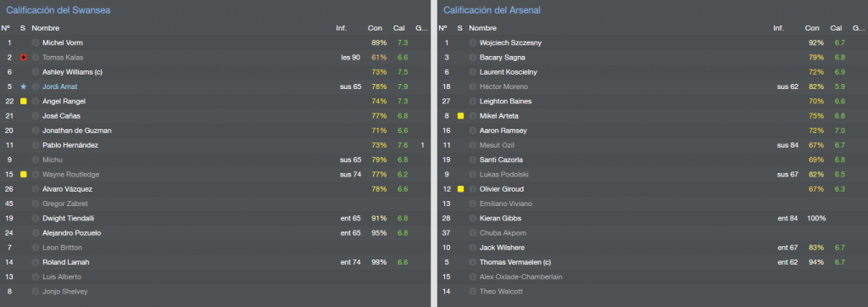Viewport: 868px width, 307px height.
Task: Sort Swansea table by Nombre column
Action: 46,28
